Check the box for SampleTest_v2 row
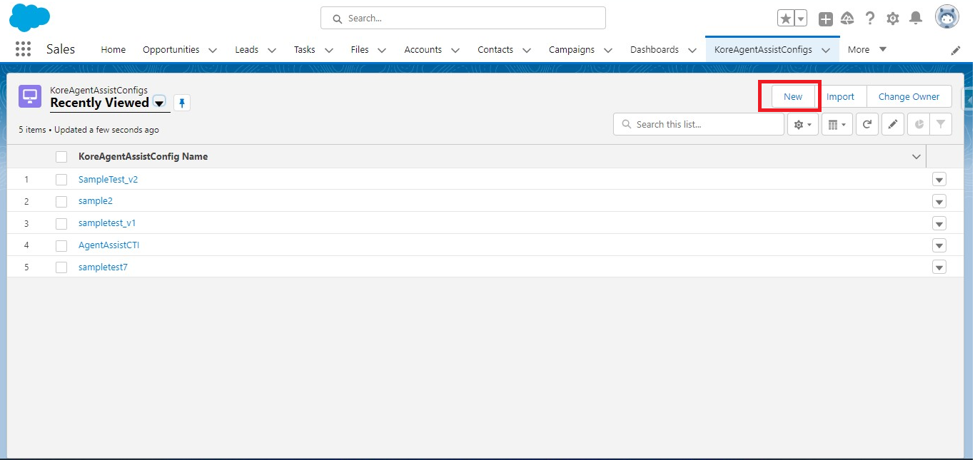 pos(61,180)
